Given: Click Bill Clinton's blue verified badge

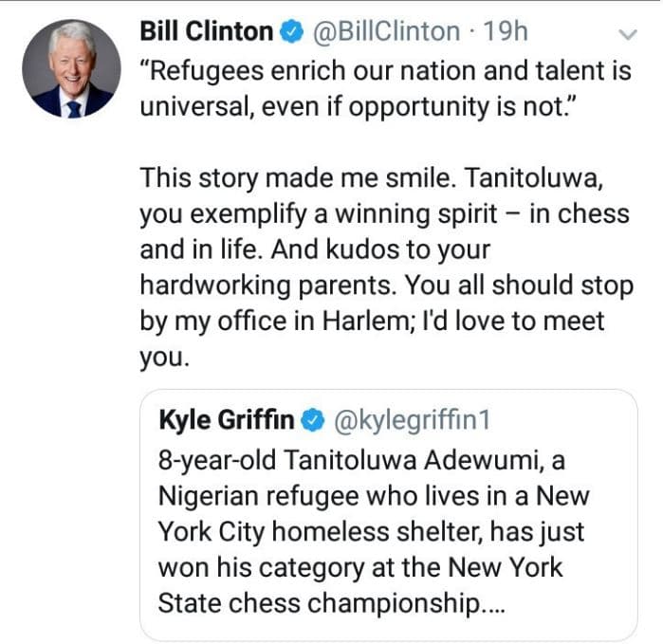Looking at the screenshot, I should [x=292, y=32].
